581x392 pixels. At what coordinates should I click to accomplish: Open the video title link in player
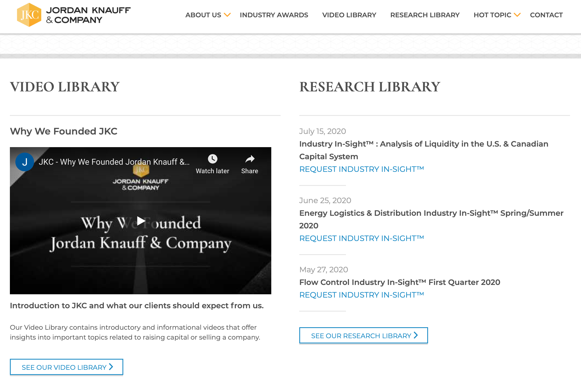click(114, 162)
